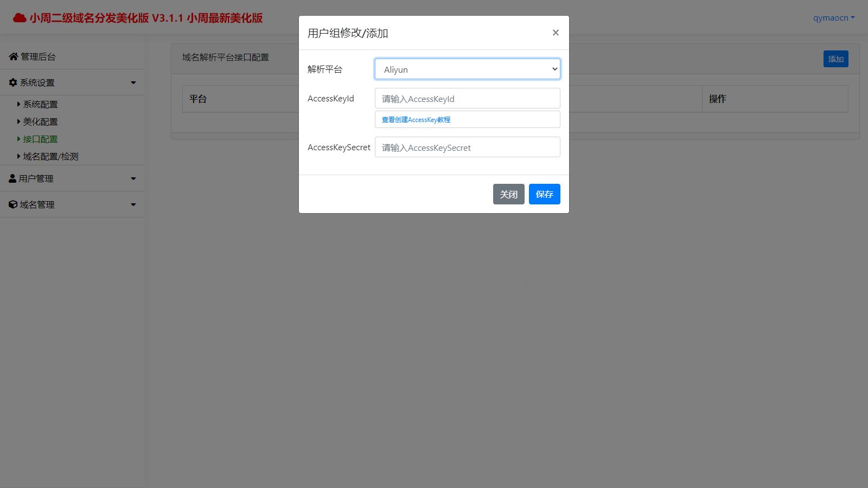Image resolution: width=868 pixels, height=488 pixels.
Task: Click the gear icon beside 系统设置
Action: (13, 82)
